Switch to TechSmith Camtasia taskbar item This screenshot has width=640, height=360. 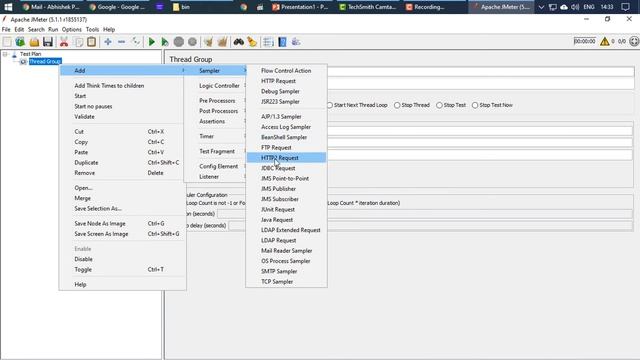point(368,7)
